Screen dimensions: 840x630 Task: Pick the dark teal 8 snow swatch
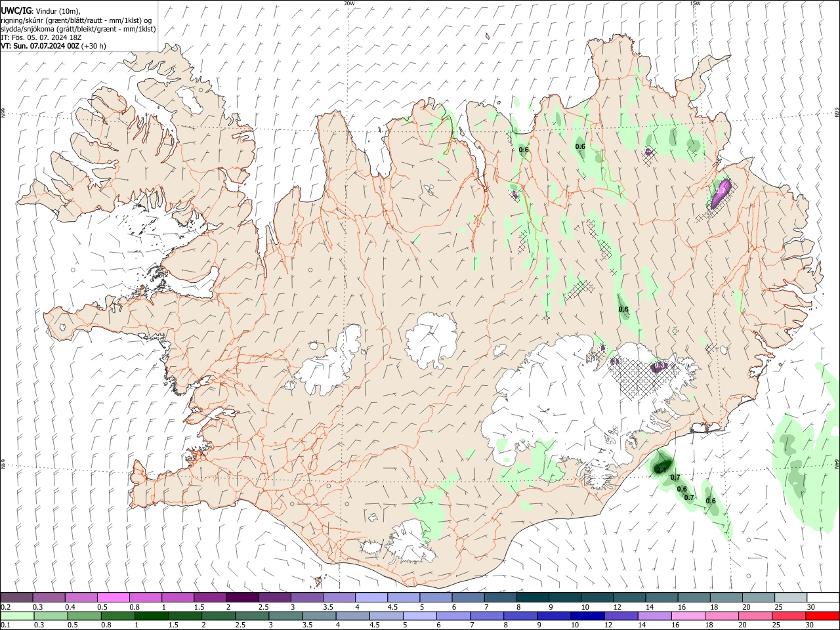pyautogui.click(x=533, y=597)
